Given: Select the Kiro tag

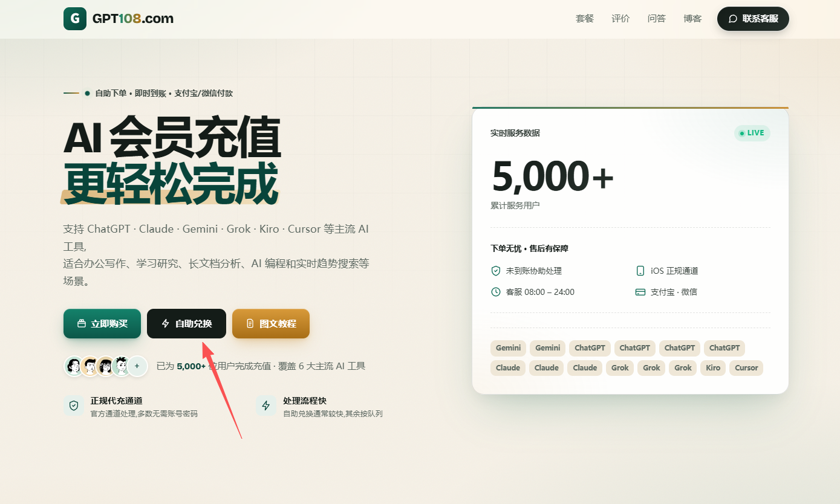Looking at the screenshot, I should (x=713, y=367).
